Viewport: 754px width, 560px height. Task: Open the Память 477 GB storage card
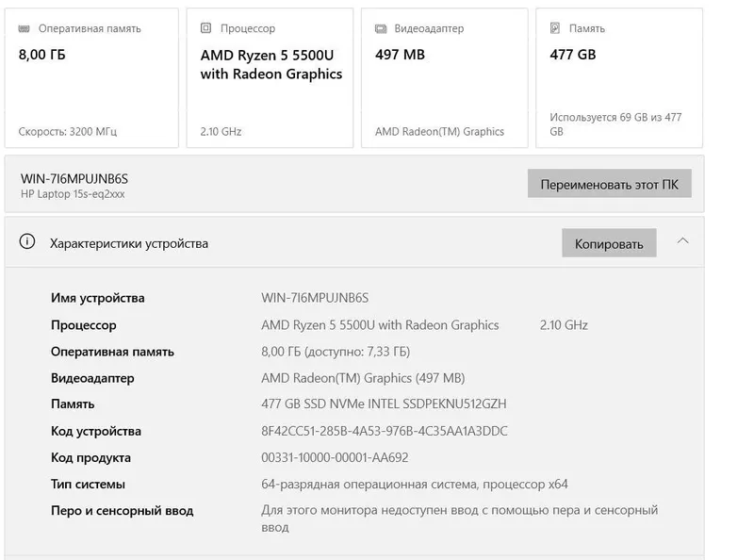pos(619,78)
